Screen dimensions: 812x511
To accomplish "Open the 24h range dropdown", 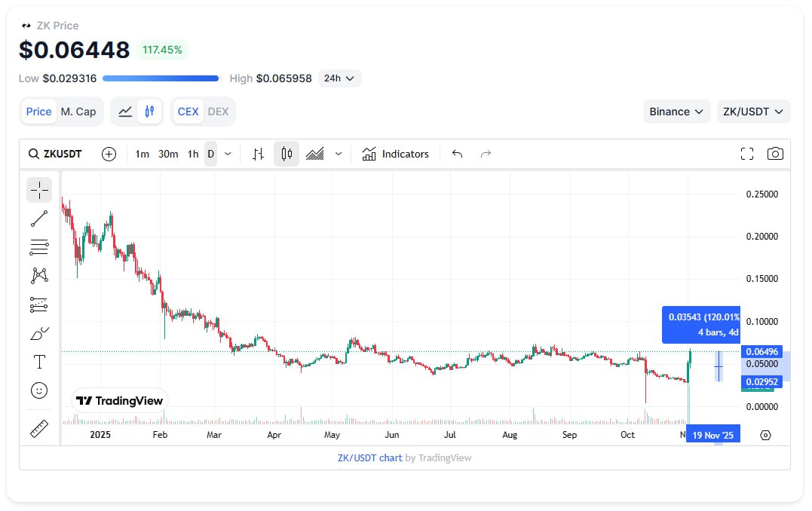I will pos(339,78).
